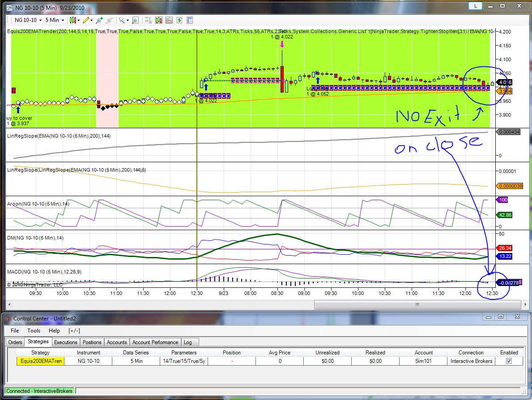The image size is (532, 400).
Task: Click the 0.000434 LinRegSlope value marker
Action: [508, 132]
